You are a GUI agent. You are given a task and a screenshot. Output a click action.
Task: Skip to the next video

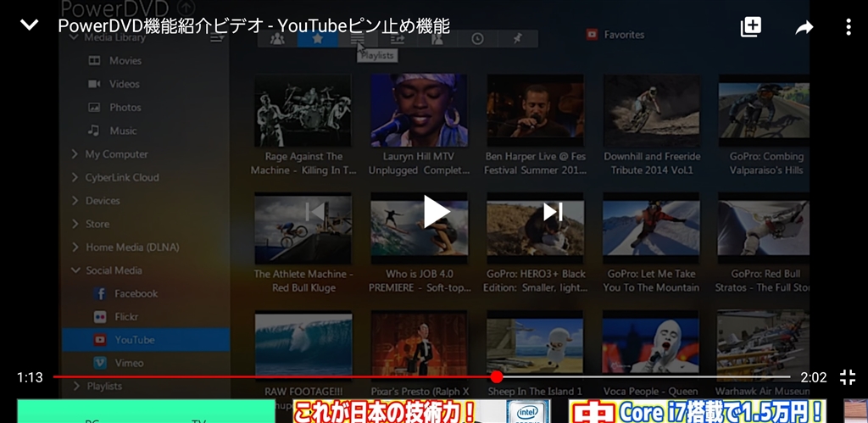[553, 212]
